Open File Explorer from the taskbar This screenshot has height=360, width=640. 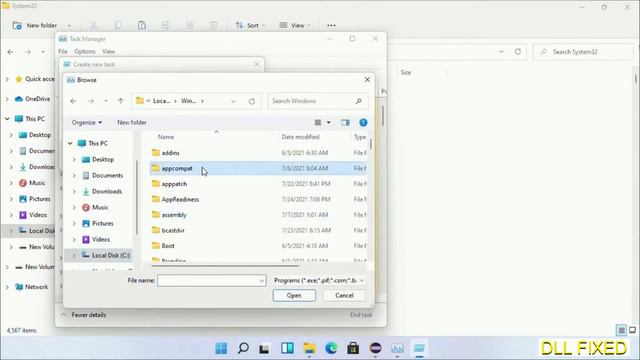click(309, 348)
